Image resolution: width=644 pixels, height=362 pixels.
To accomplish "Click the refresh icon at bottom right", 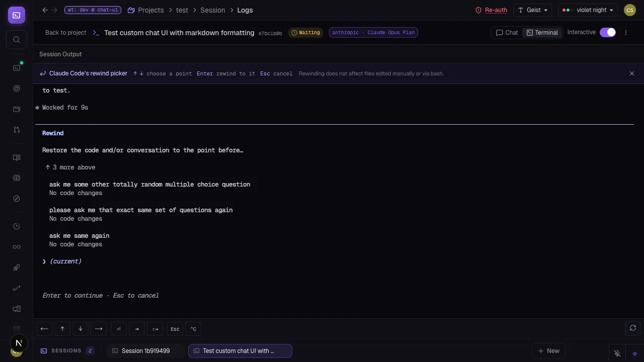I will point(633,328).
